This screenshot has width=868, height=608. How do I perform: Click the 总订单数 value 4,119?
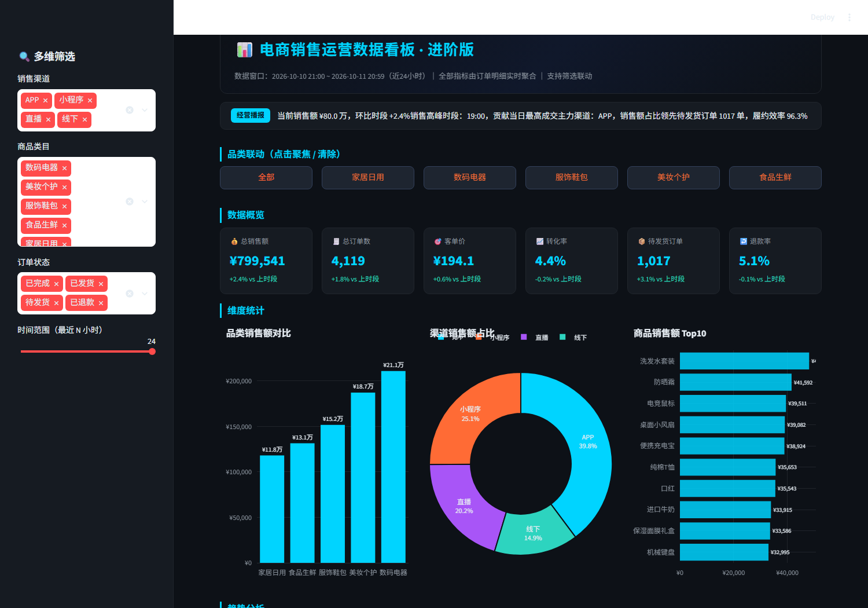[x=348, y=261]
